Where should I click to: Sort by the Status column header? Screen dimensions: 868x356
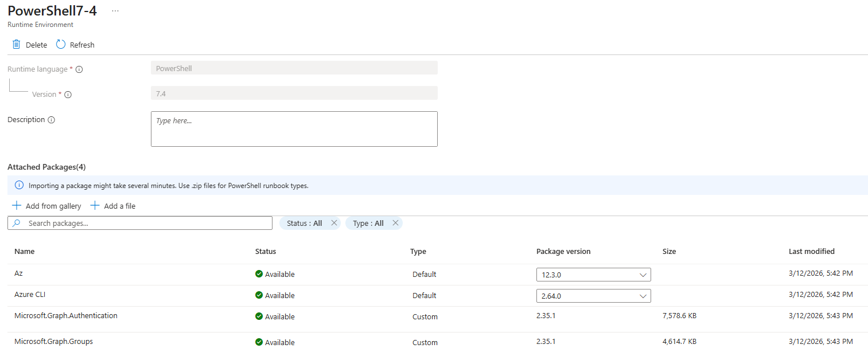pyautogui.click(x=266, y=252)
